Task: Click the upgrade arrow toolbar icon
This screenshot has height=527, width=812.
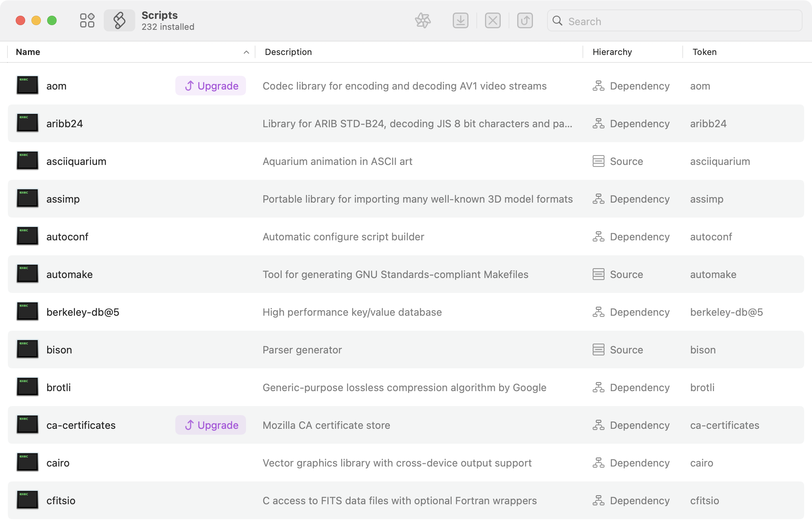Action: 525,20
